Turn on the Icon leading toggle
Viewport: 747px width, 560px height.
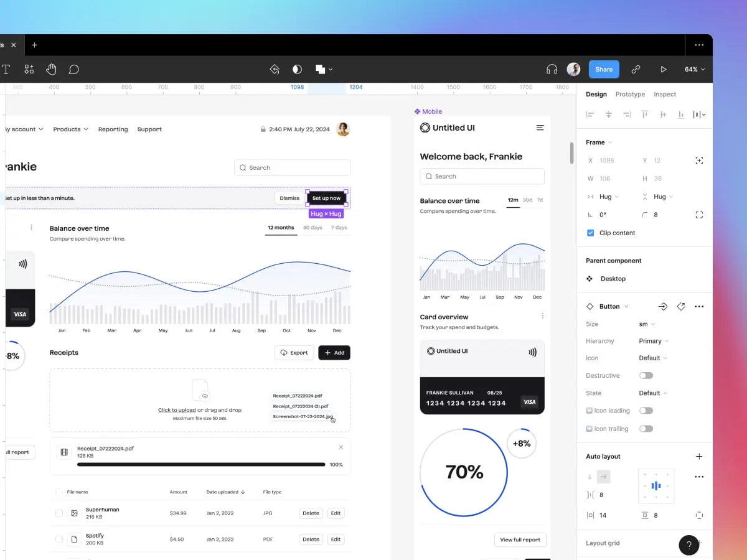[646, 411]
